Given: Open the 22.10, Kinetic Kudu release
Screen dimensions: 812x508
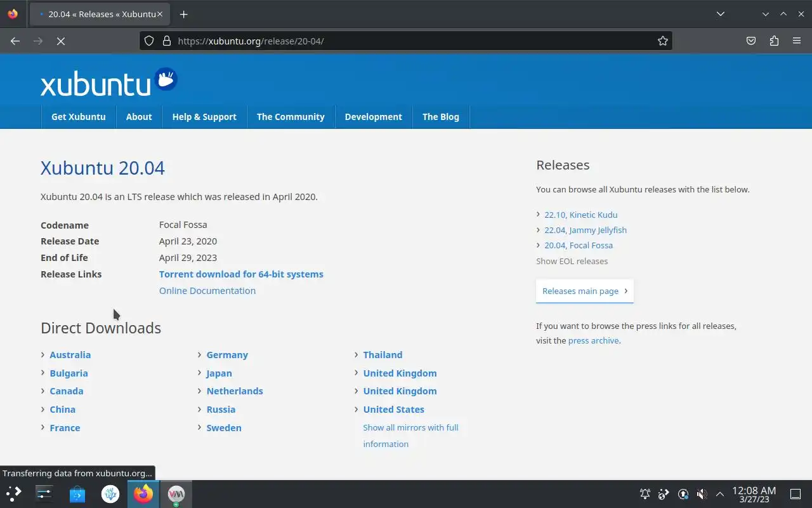Looking at the screenshot, I should 580,215.
